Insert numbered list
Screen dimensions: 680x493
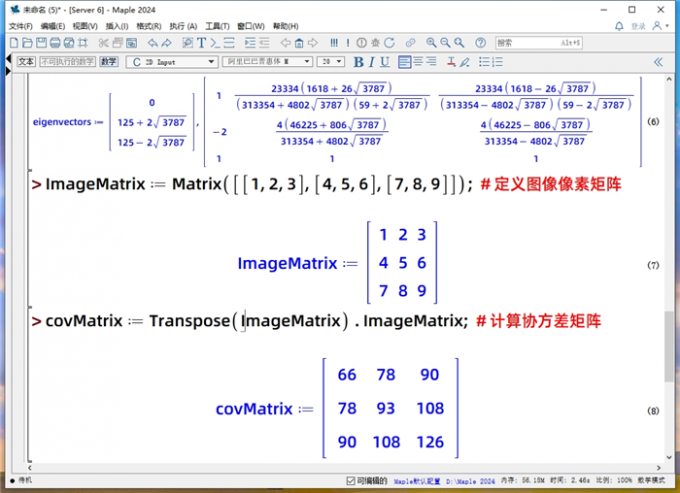click(497, 62)
